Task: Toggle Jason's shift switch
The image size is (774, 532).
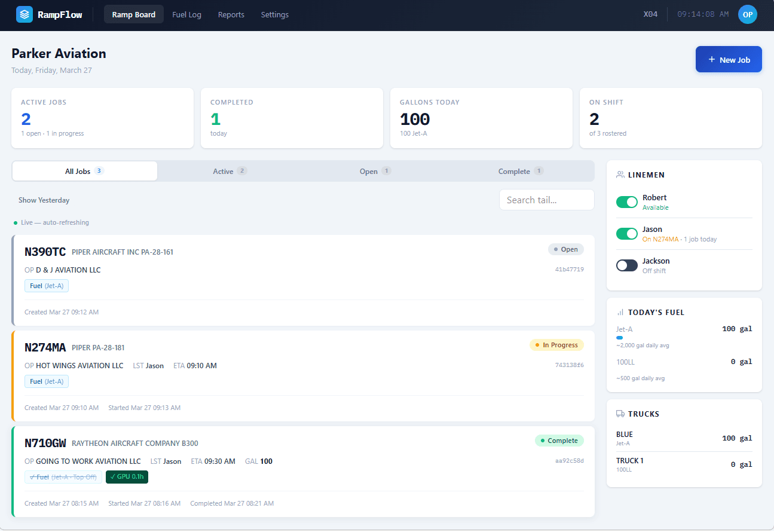Action: coord(627,234)
